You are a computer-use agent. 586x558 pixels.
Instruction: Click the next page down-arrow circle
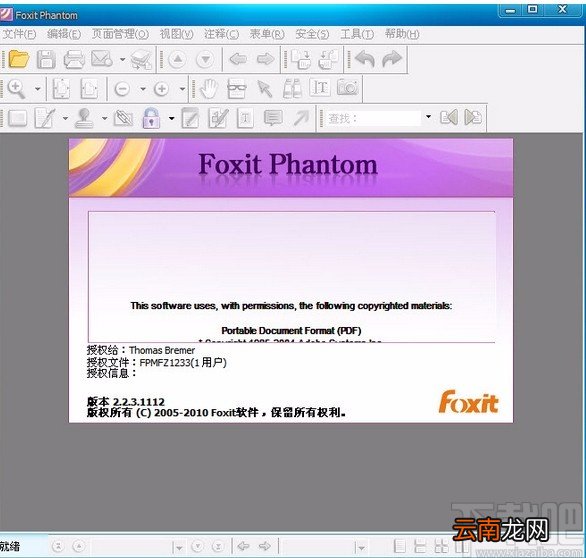pyautogui.click(x=205, y=59)
